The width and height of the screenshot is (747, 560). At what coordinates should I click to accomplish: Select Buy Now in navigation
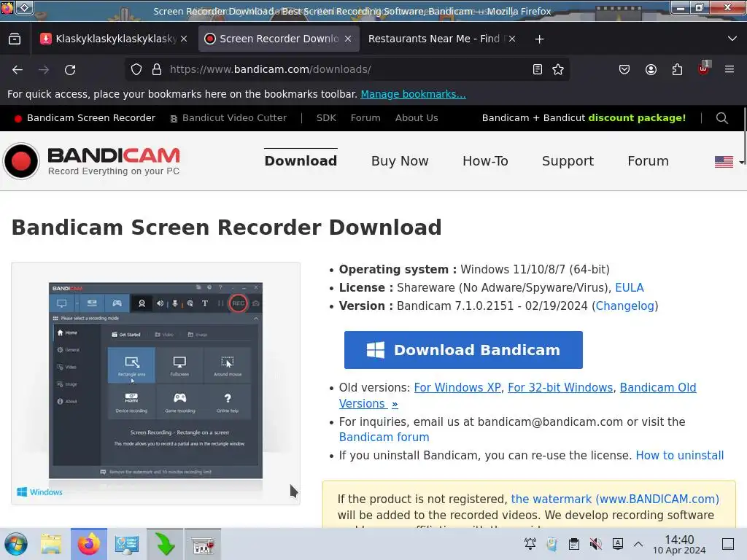(x=400, y=161)
